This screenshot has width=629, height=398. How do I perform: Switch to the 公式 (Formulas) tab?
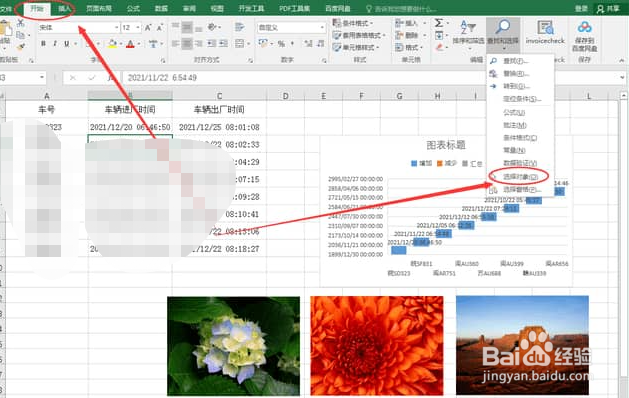coord(133,8)
